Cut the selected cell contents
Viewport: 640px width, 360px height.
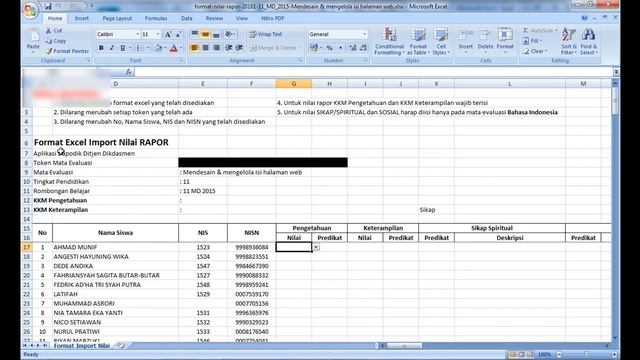(x=54, y=31)
